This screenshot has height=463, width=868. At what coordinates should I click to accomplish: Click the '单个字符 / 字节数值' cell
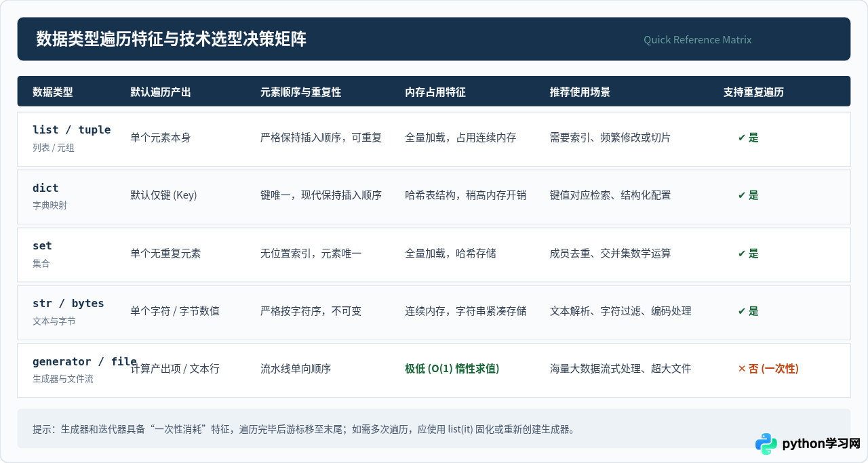point(175,311)
